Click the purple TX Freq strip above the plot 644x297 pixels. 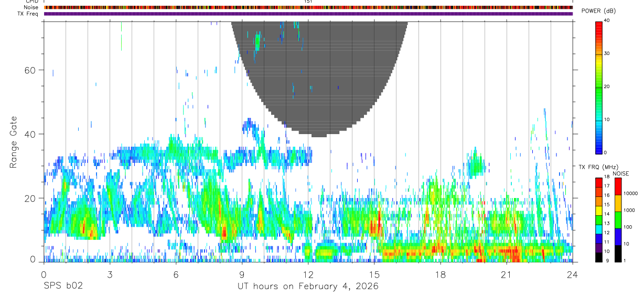[308, 14]
